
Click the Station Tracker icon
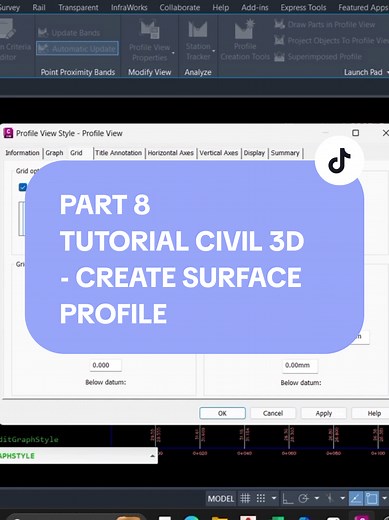(198, 29)
